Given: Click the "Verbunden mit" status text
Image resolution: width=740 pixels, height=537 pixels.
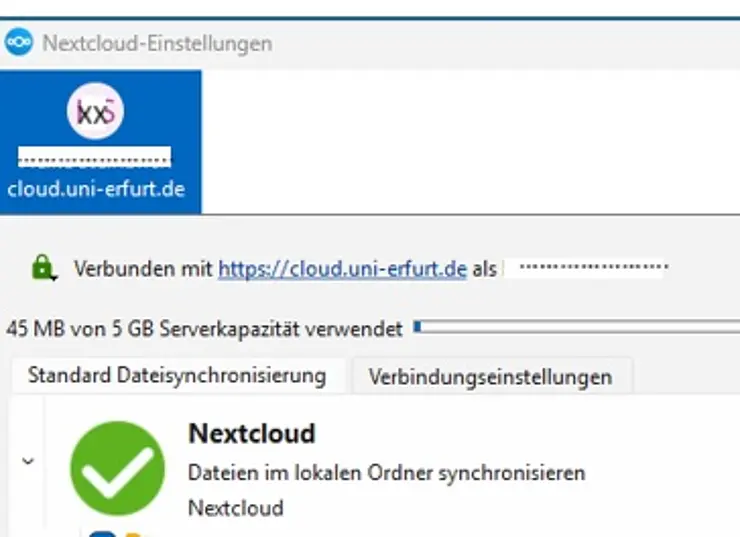Looking at the screenshot, I should pos(143,269).
